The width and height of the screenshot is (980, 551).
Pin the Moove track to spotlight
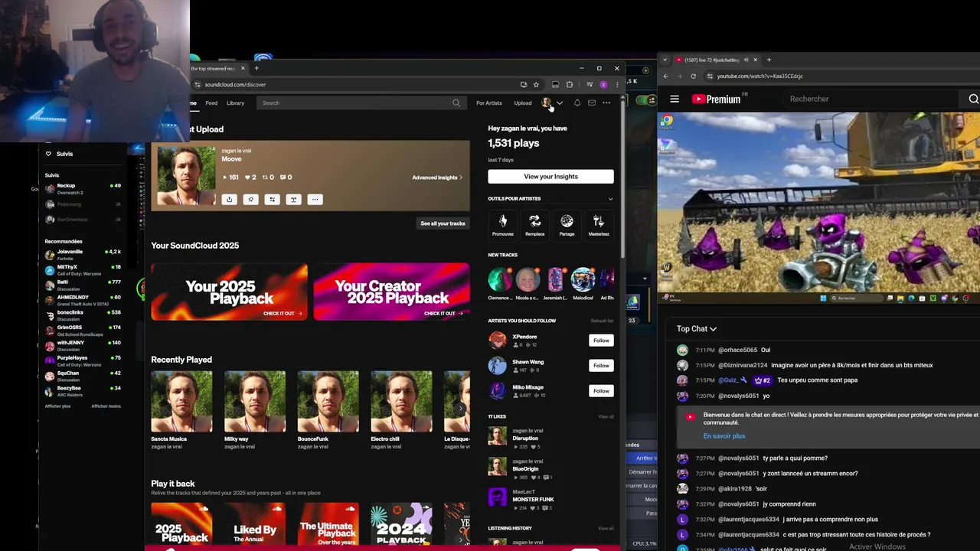point(250,200)
